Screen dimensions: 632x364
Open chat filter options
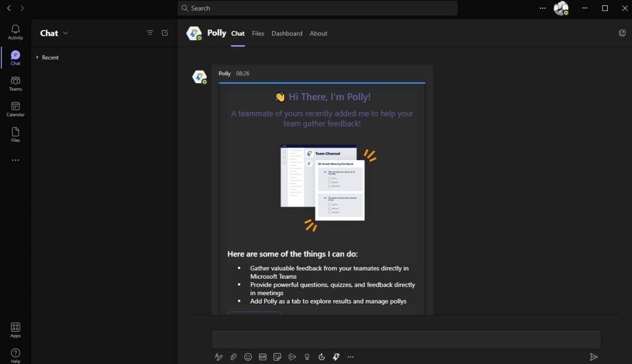coord(150,33)
